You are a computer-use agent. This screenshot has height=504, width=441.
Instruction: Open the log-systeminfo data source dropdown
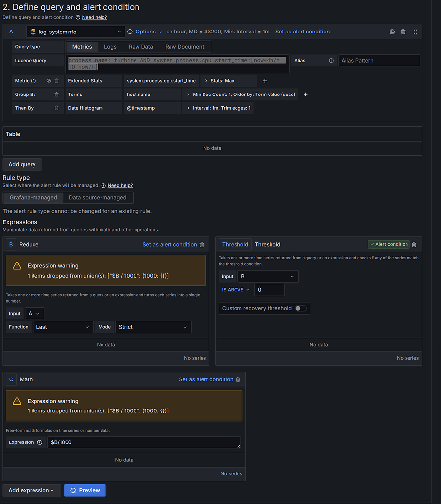click(75, 31)
